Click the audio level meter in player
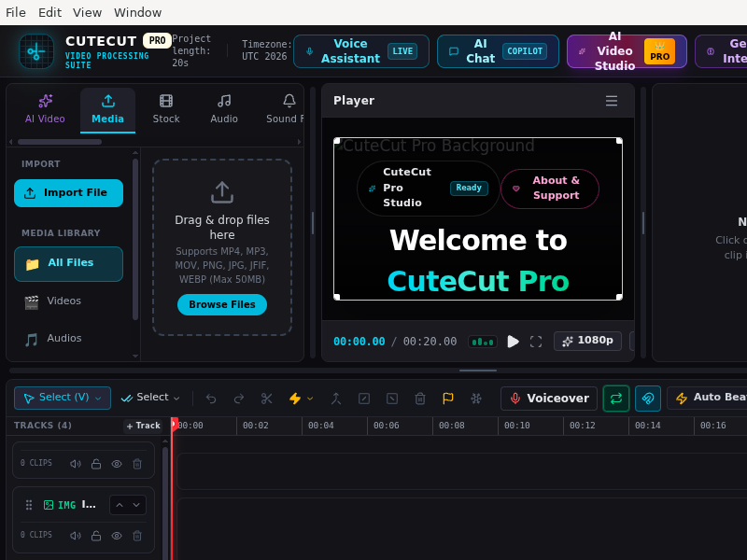This screenshot has width=747, height=560. tap(483, 342)
